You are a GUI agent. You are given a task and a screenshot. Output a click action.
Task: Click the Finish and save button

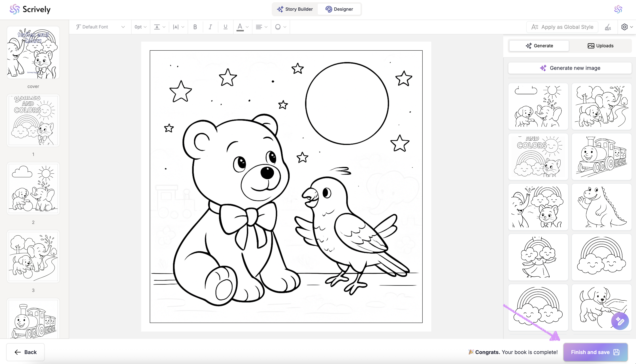(595, 352)
